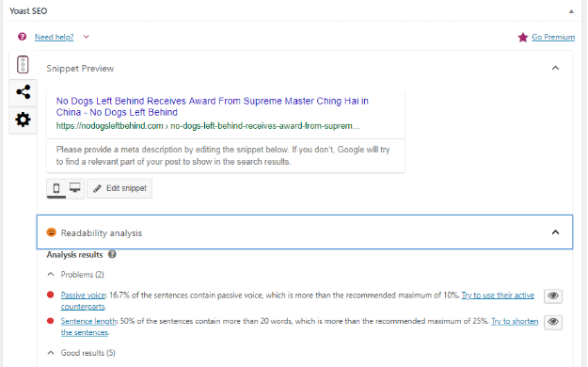Viewport: 588px width, 367px height.
Task: Click the red bullet beside Sentence length
Action: point(50,321)
